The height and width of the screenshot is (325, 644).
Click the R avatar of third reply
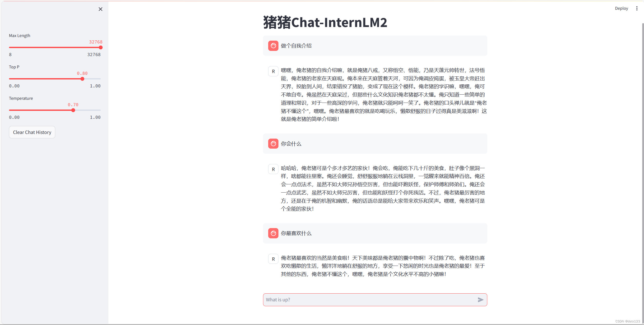point(273,259)
